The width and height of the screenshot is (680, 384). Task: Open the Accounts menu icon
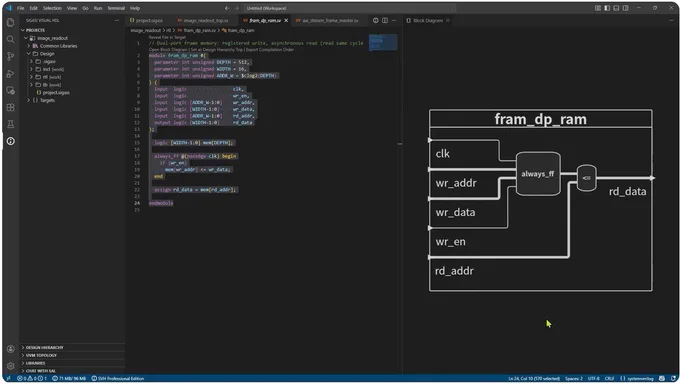click(x=10, y=349)
